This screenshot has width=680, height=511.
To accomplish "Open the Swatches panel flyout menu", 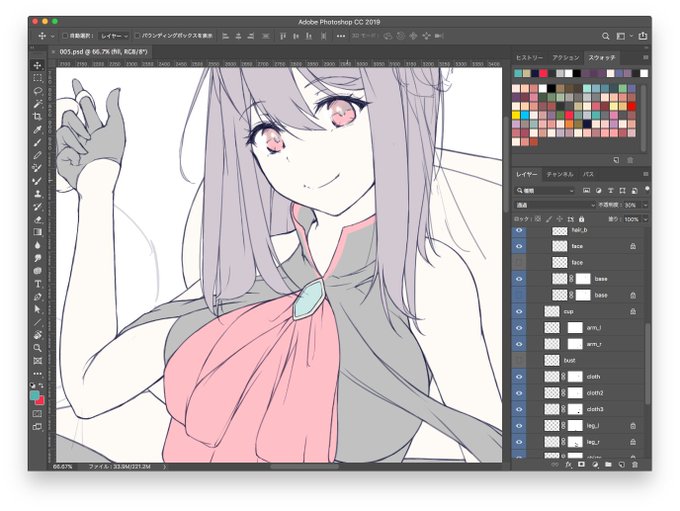I will click(645, 57).
